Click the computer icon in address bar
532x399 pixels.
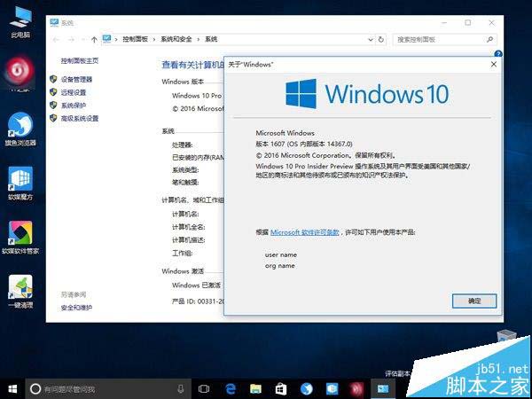tap(107, 39)
